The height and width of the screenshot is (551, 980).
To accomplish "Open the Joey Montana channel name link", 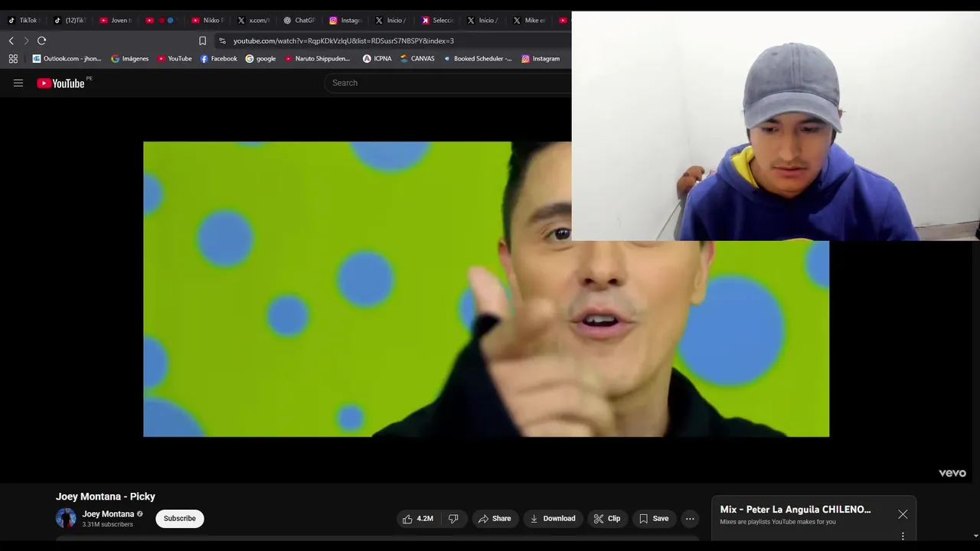I will (x=108, y=514).
